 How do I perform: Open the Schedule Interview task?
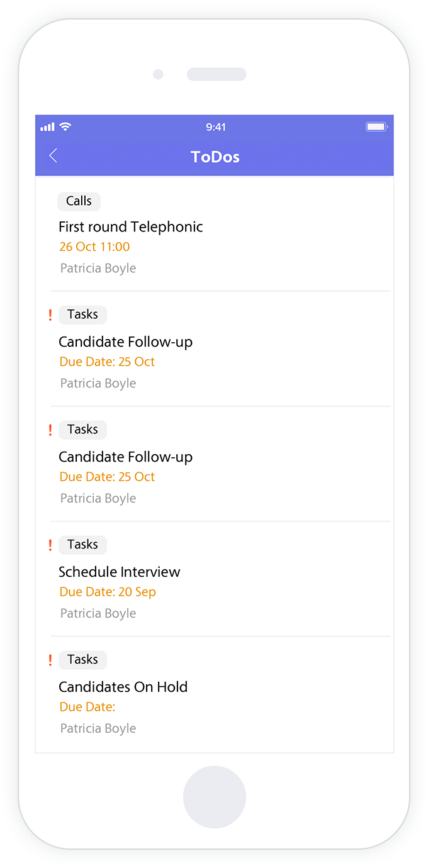tap(214, 579)
